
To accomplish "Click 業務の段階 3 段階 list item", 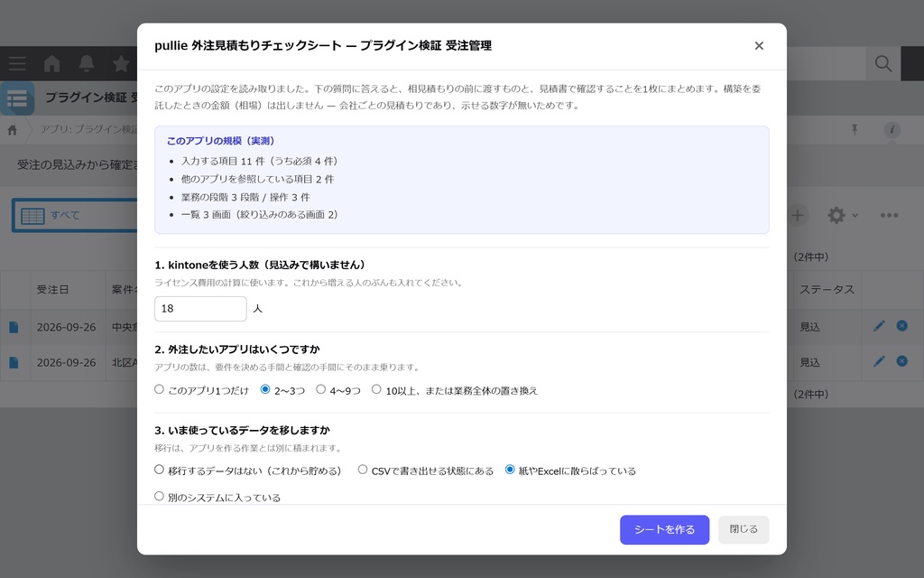I will 245,198.
